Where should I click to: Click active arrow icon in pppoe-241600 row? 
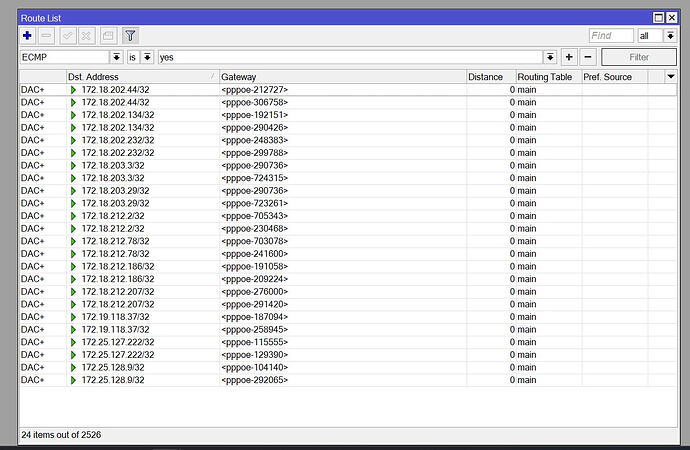click(73, 254)
